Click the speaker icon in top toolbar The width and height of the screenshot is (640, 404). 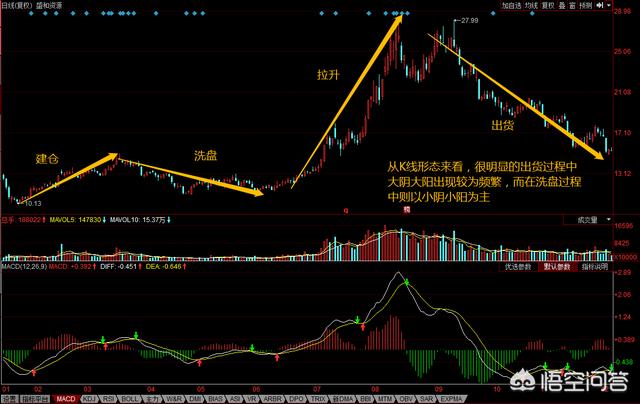[x=600, y=5]
